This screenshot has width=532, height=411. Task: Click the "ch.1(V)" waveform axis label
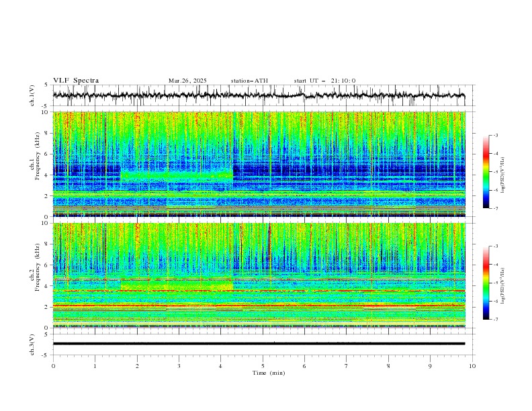click(x=32, y=95)
